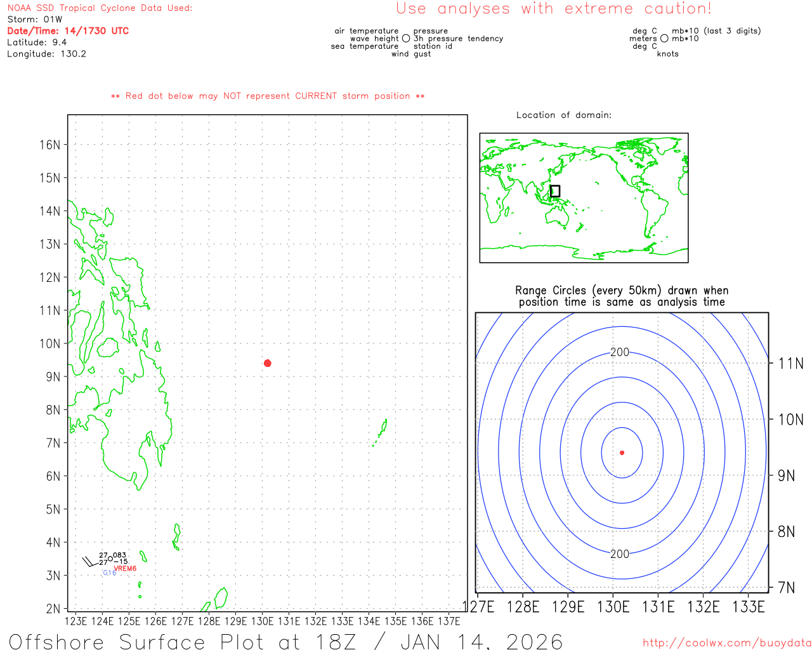Click the coolwx.com/buoydata URL

point(727,643)
